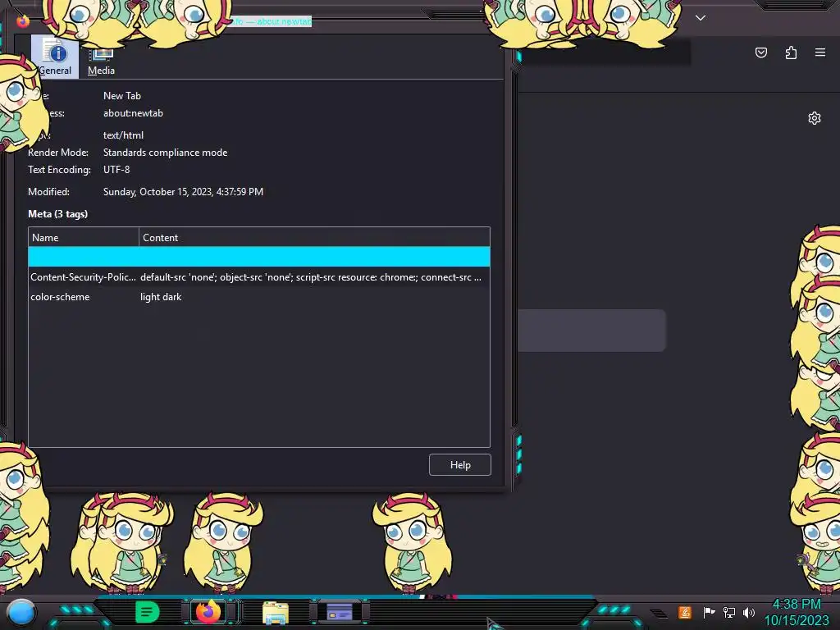This screenshot has height=630, width=840.
Task: Click the default-src 'none' content cell
Action: (x=311, y=277)
